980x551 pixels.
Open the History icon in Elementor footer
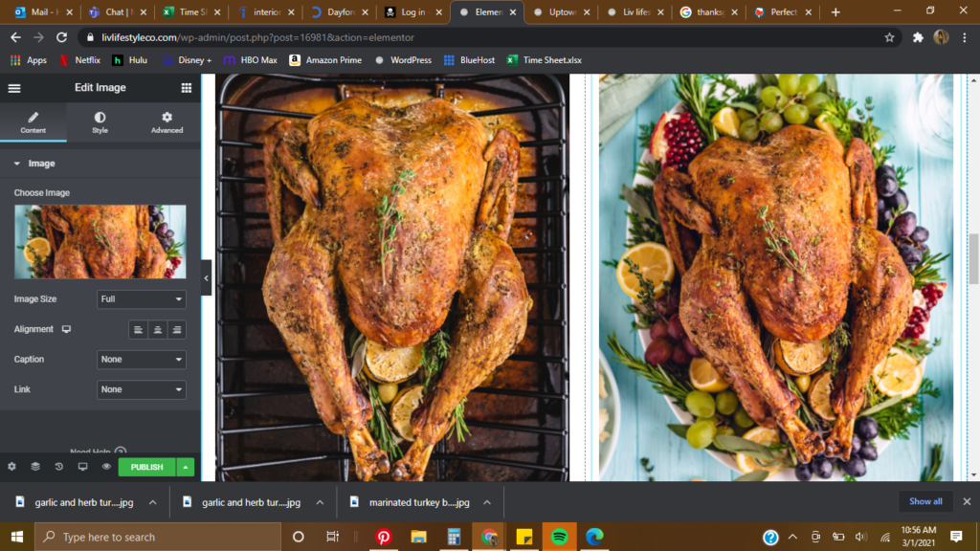point(58,467)
